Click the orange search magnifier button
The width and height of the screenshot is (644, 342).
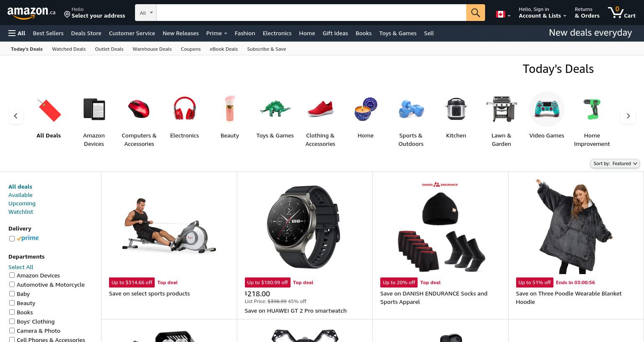pyautogui.click(x=475, y=13)
